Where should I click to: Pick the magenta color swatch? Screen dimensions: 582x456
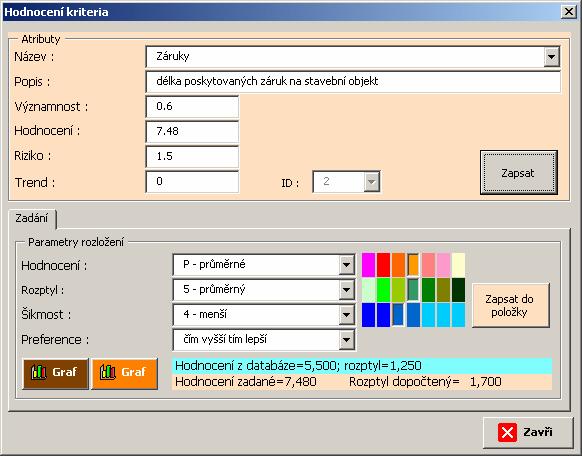click(x=368, y=265)
